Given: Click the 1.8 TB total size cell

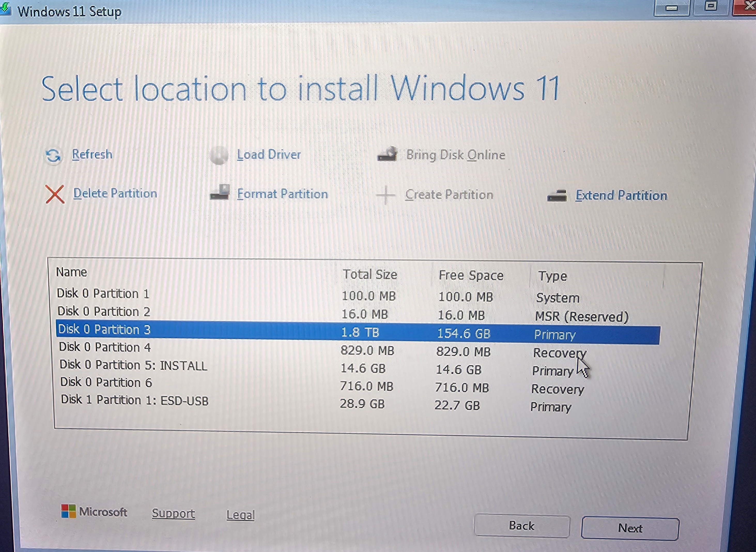Looking at the screenshot, I should (360, 332).
